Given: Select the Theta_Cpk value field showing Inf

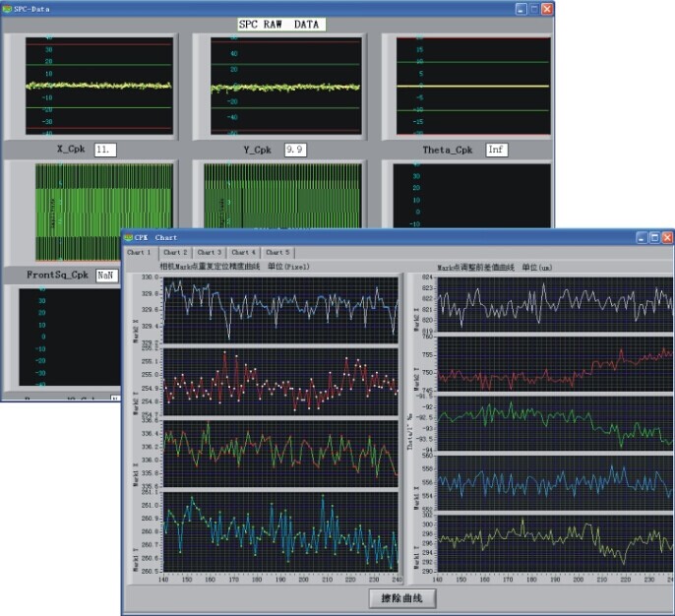Looking at the screenshot, I should (x=496, y=151).
